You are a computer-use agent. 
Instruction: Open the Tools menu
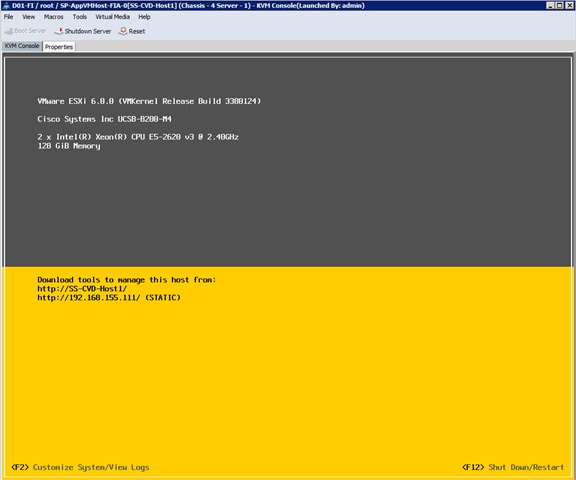[x=79, y=17]
